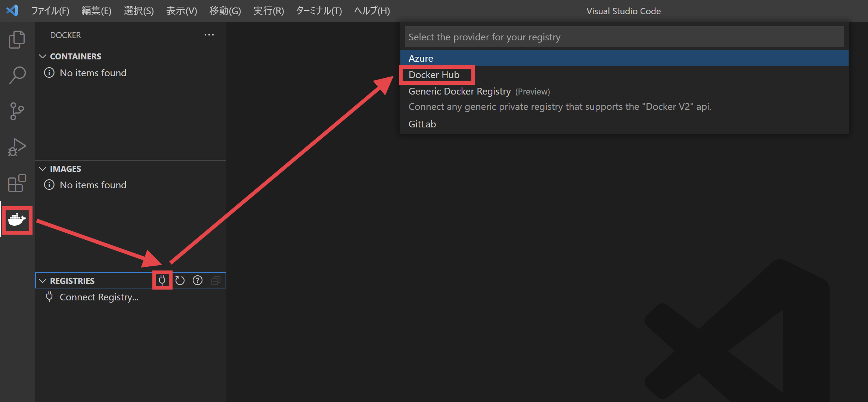
Task: Collapse the CONTAINERS section
Action: (x=43, y=56)
